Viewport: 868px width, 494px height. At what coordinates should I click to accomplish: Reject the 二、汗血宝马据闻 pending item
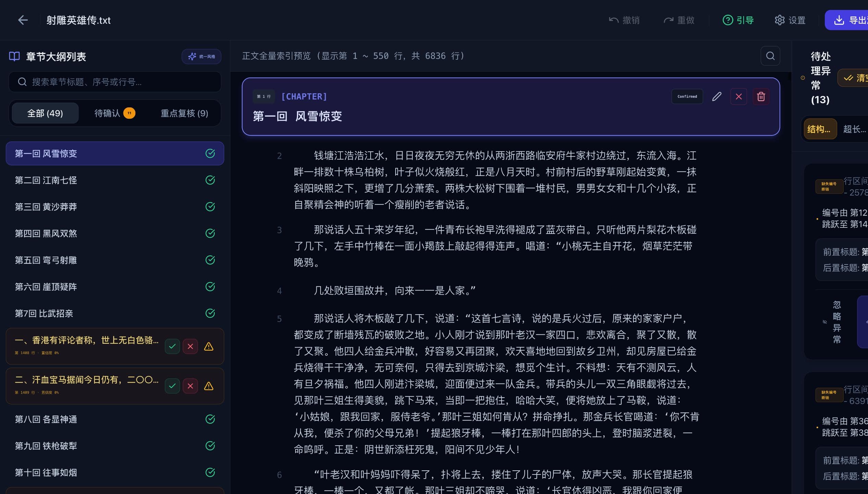click(190, 386)
